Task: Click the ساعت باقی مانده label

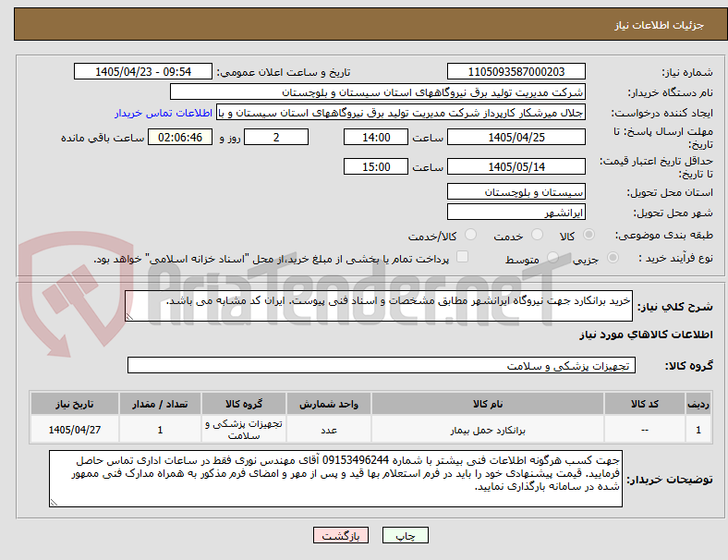Action: [x=103, y=138]
